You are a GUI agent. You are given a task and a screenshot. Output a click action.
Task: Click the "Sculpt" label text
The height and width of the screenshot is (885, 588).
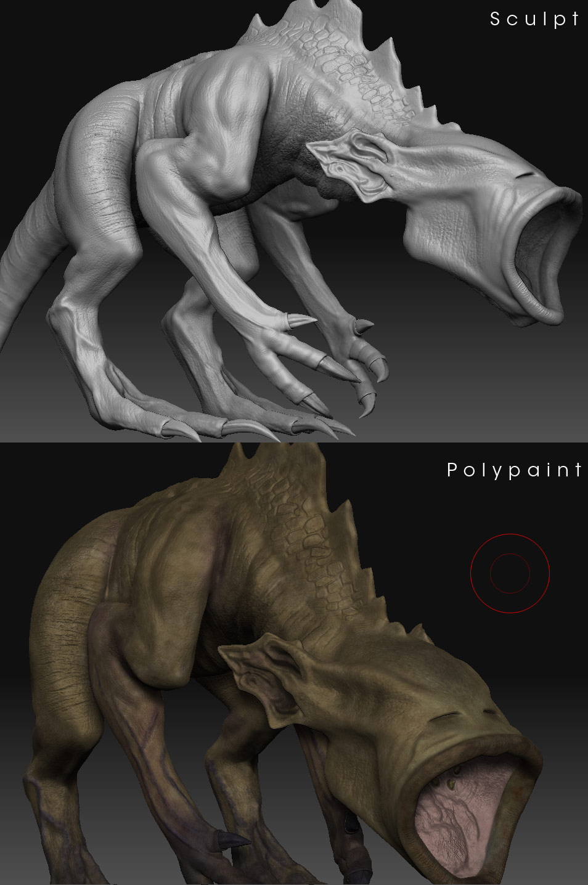pyautogui.click(x=534, y=20)
